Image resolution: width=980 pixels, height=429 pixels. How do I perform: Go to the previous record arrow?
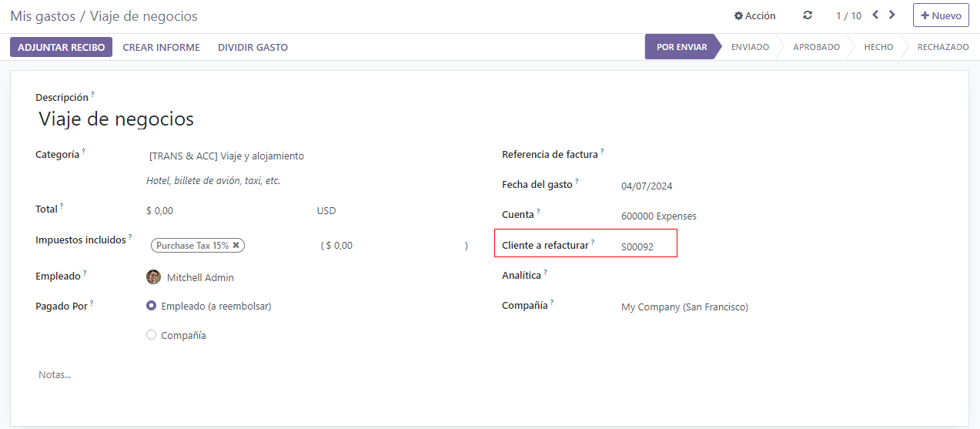[x=875, y=15]
